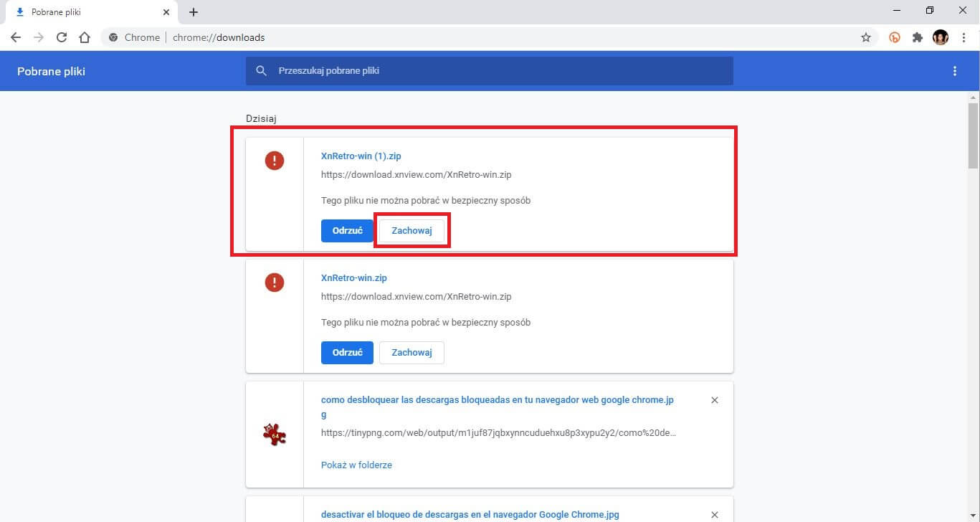Open desactivar el bloqueo de descargas link

(x=470, y=514)
